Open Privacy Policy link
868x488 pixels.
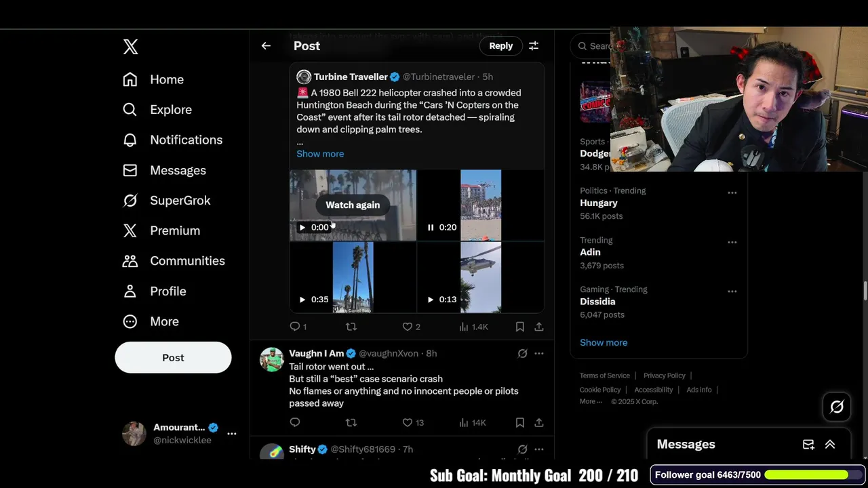665,375
